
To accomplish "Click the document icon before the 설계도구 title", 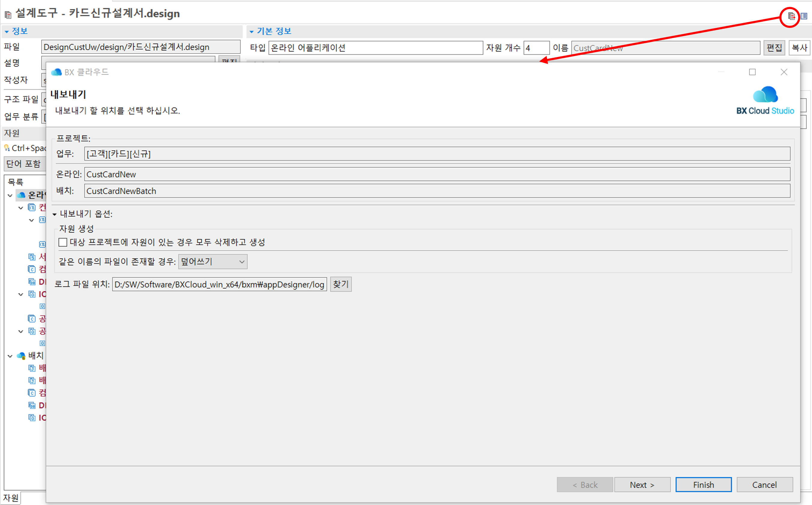I will 8,14.
